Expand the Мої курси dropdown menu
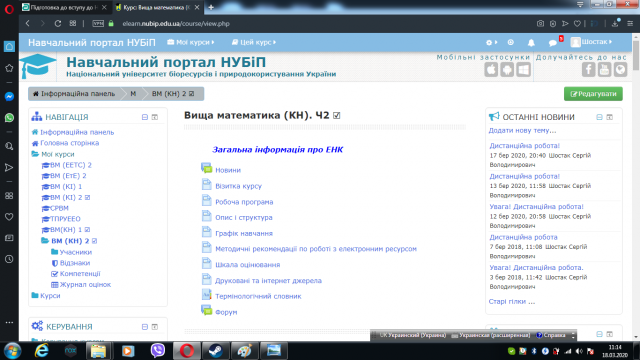Viewport: 640px width, 360px height. point(191,42)
